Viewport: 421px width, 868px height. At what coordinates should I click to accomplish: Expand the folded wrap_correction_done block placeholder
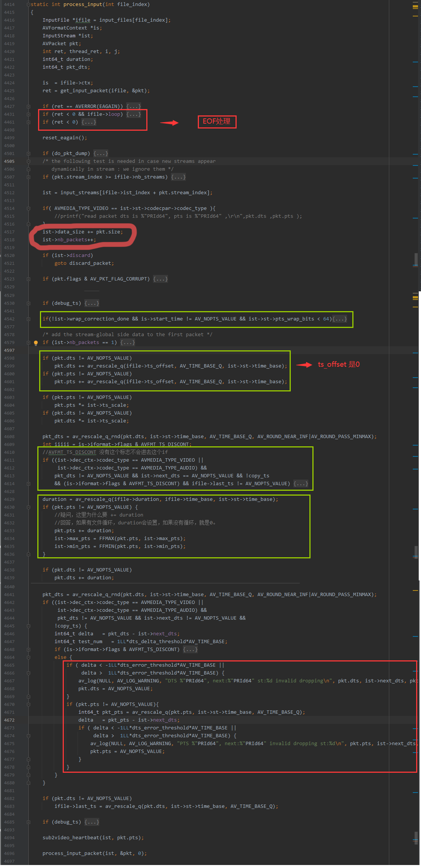coord(340,319)
